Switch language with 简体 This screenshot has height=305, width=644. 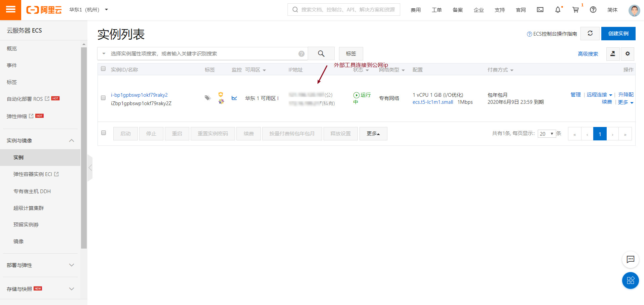click(612, 10)
